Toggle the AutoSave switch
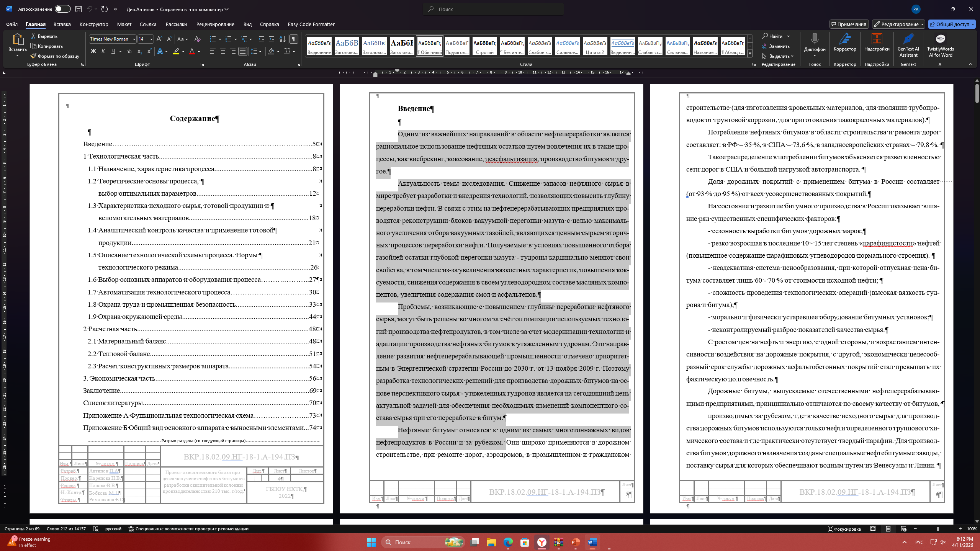This screenshot has height=551, width=980. [x=62, y=9]
